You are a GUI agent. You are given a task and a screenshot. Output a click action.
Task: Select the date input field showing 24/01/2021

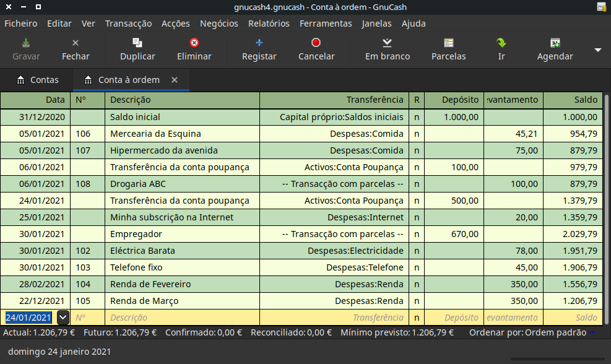(28, 317)
